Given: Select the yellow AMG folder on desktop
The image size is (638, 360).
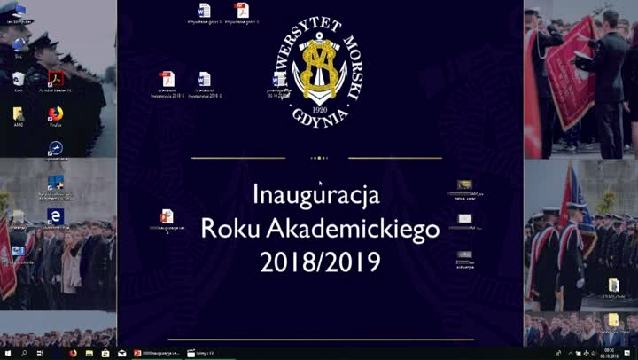Looking at the screenshot, I should coord(18,117).
